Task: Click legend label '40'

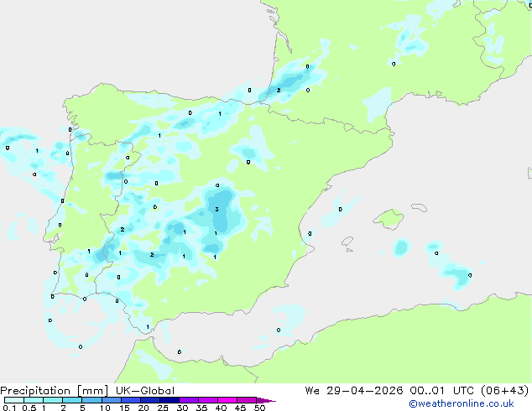Action: (221, 408)
